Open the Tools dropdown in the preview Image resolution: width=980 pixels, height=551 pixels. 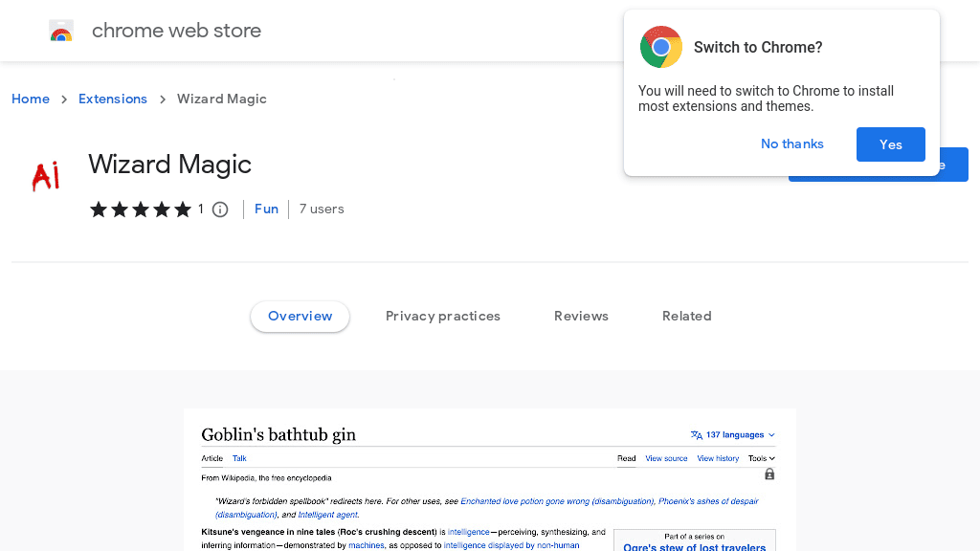[x=761, y=458]
